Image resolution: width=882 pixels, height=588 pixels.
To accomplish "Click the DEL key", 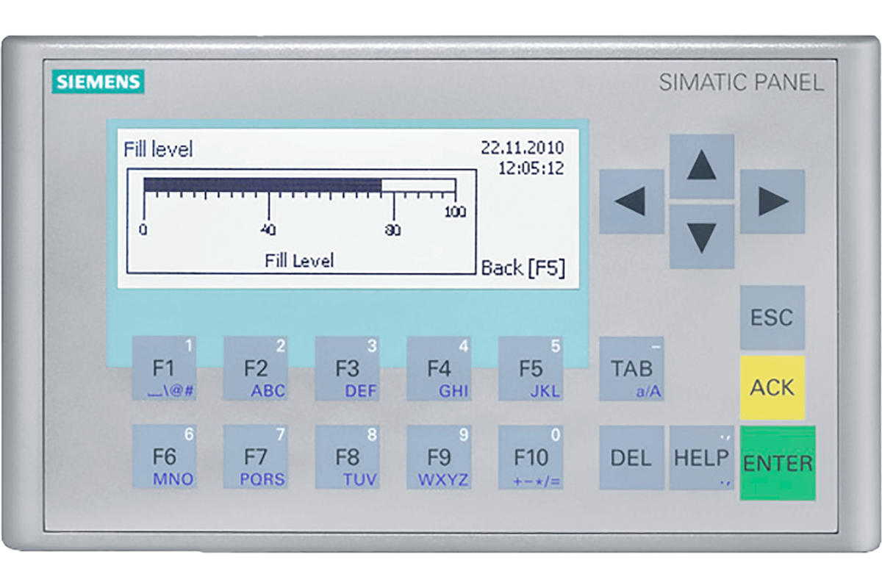I will [x=631, y=457].
